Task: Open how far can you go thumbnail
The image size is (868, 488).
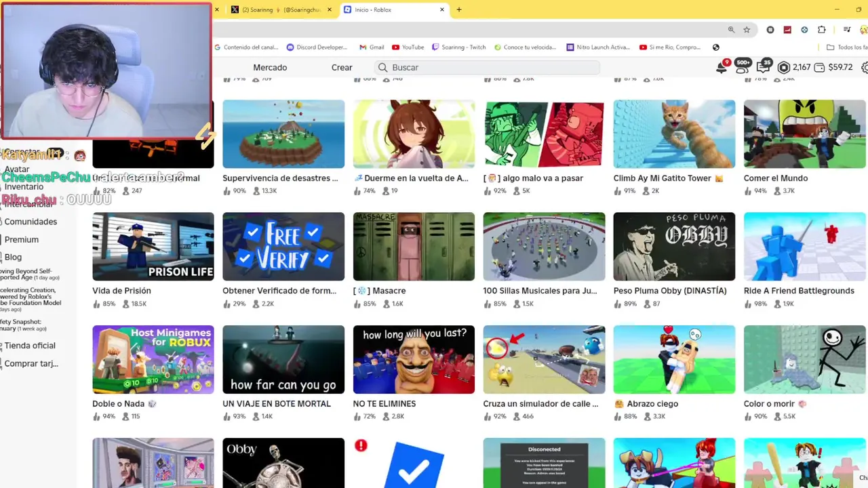Action: pyautogui.click(x=283, y=359)
